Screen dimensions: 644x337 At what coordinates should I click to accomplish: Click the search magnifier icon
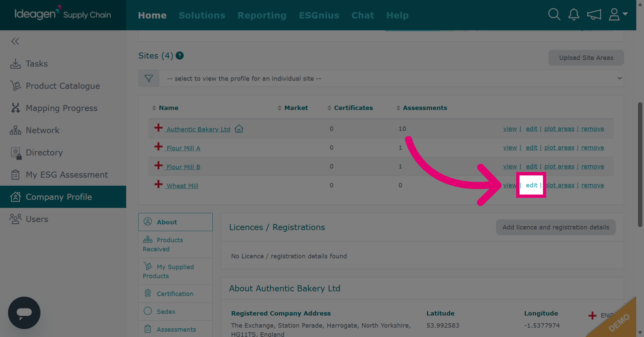point(554,14)
